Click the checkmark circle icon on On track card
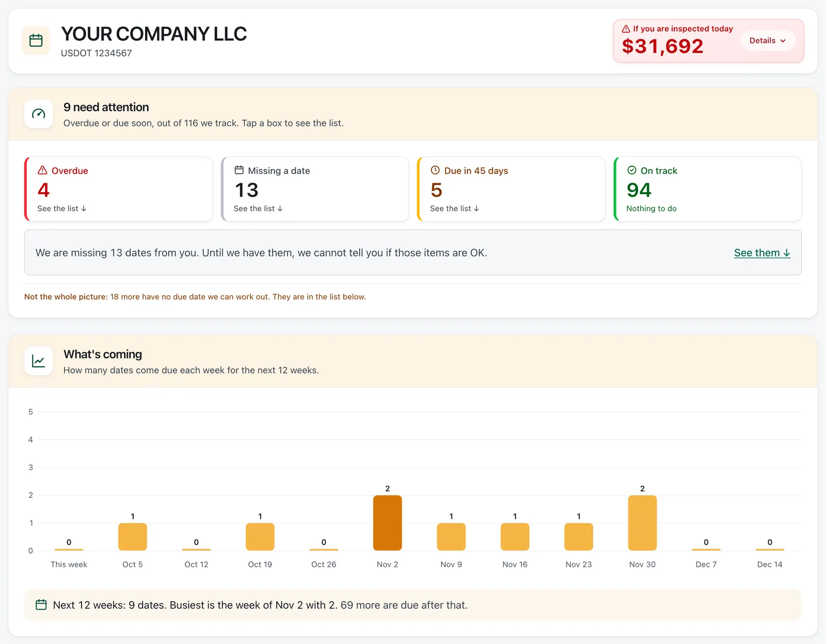826x644 pixels. click(632, 170)
